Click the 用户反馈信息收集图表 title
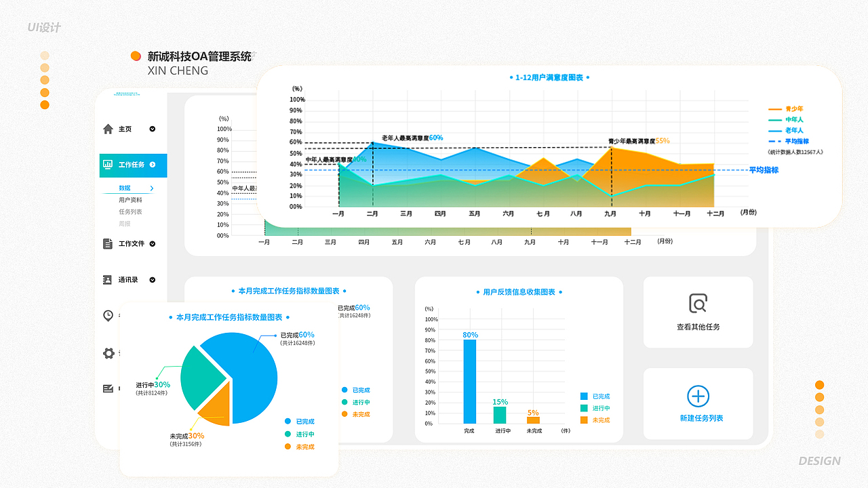 (519, 292)
